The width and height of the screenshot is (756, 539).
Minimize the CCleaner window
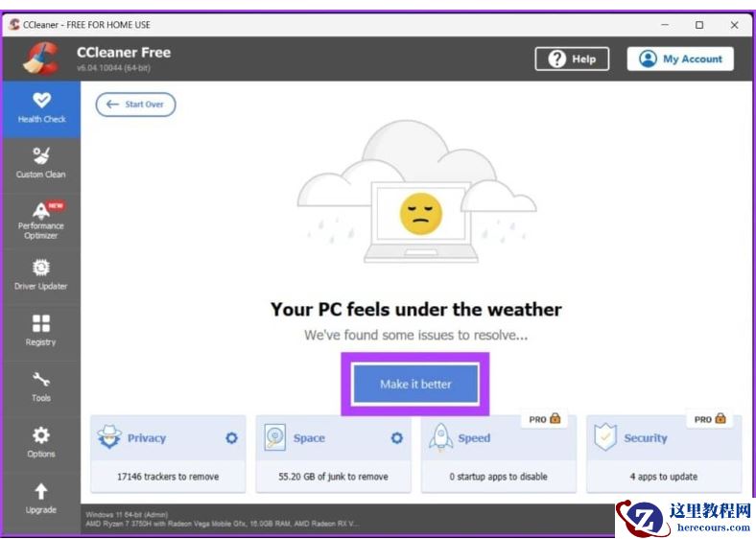pos(665,25)
